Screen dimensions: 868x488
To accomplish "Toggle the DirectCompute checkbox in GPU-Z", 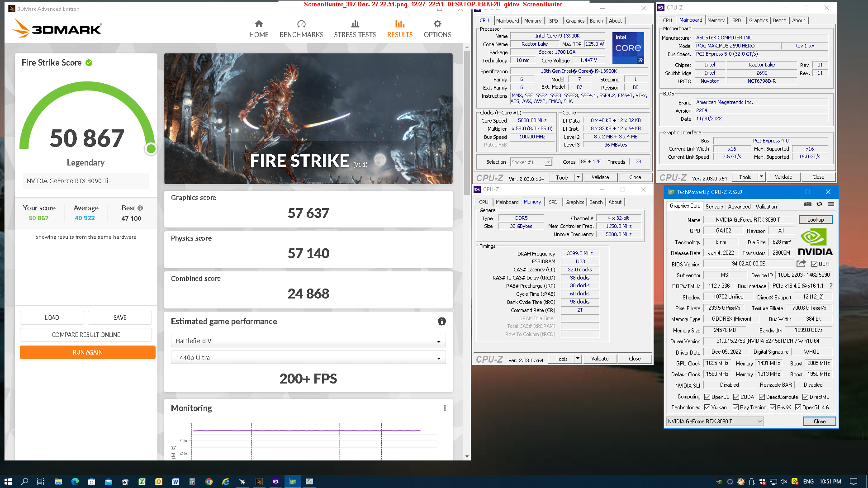I will [762, 397].
